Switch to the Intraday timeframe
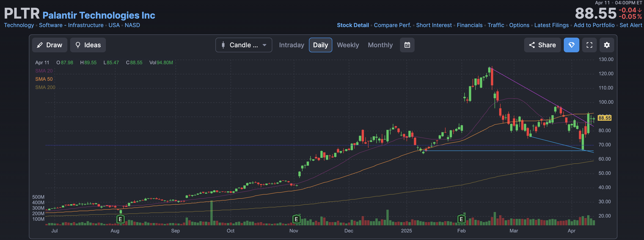Viewport: 644px width, 240px height. [292, 45]
